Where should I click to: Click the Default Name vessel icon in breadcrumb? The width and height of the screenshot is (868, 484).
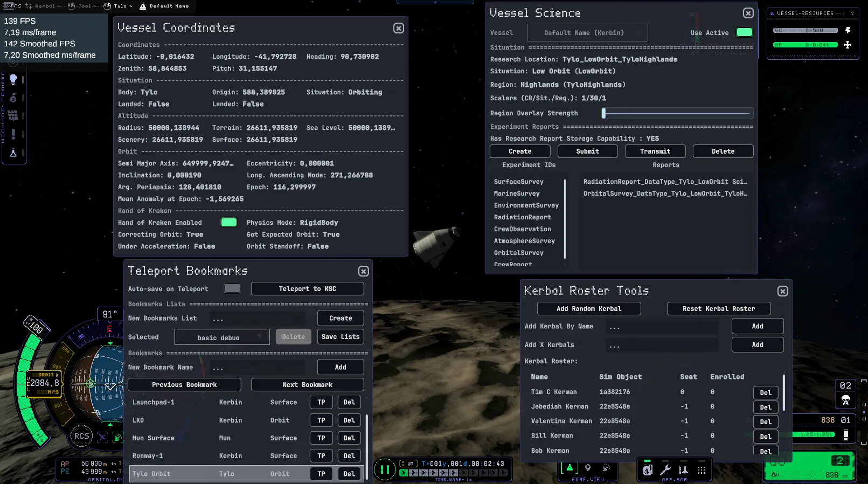pos(143,6)
